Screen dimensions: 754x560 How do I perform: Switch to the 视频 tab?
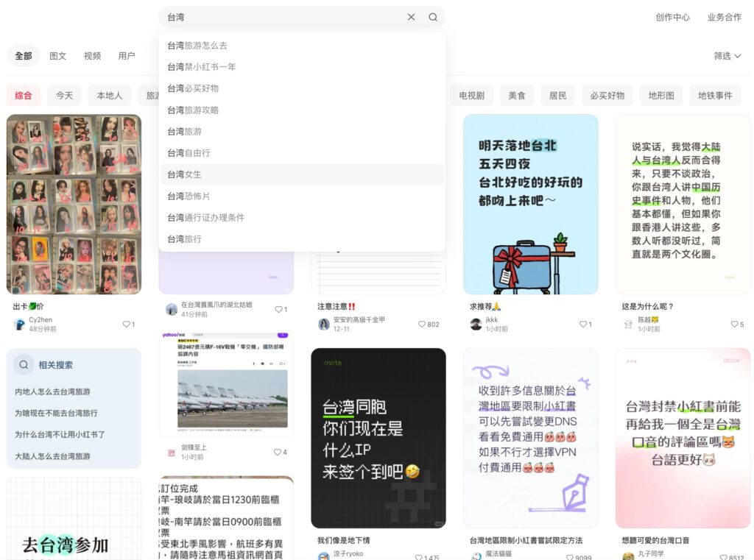(92, 56)
